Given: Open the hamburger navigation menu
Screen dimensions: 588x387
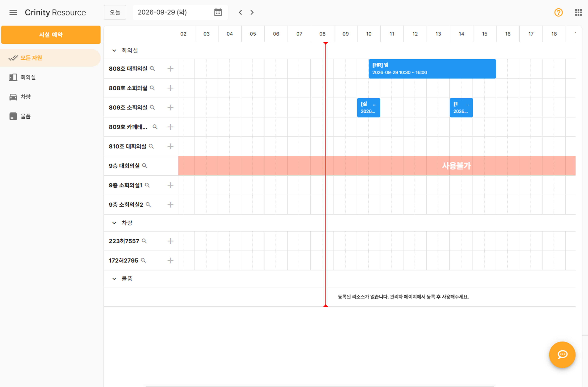Looking at the screenshot, I should pos(13,12).
